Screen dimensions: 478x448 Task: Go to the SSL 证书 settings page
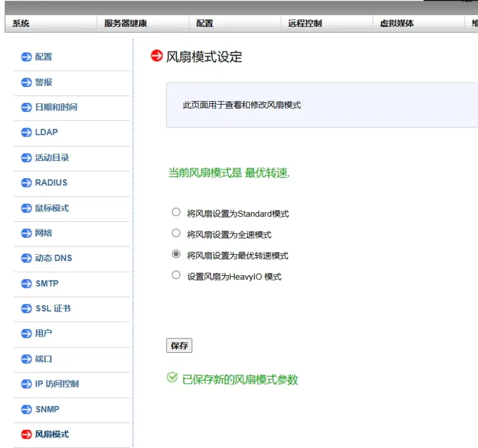(x=53, y=308)
